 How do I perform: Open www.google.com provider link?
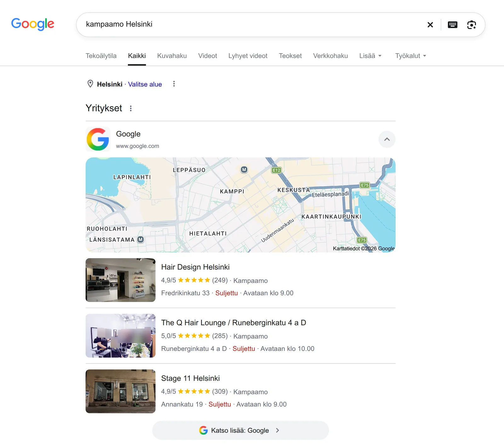click(x=138, y=146)
